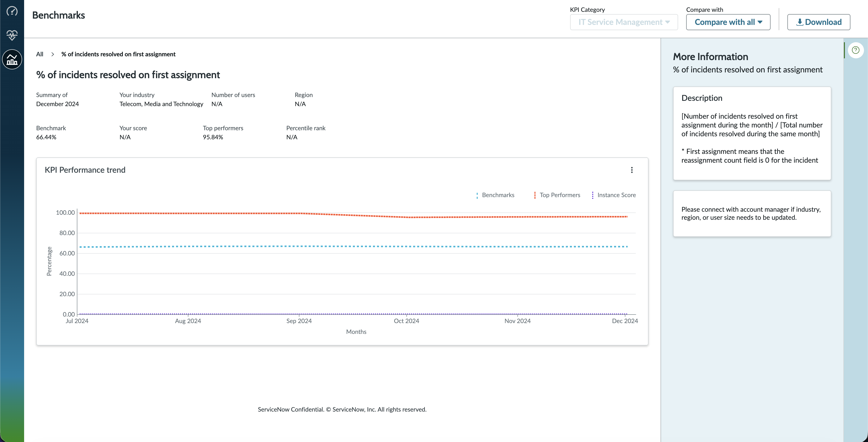Click the ServiceNow Confidential footer text

[x=342, y=409]
